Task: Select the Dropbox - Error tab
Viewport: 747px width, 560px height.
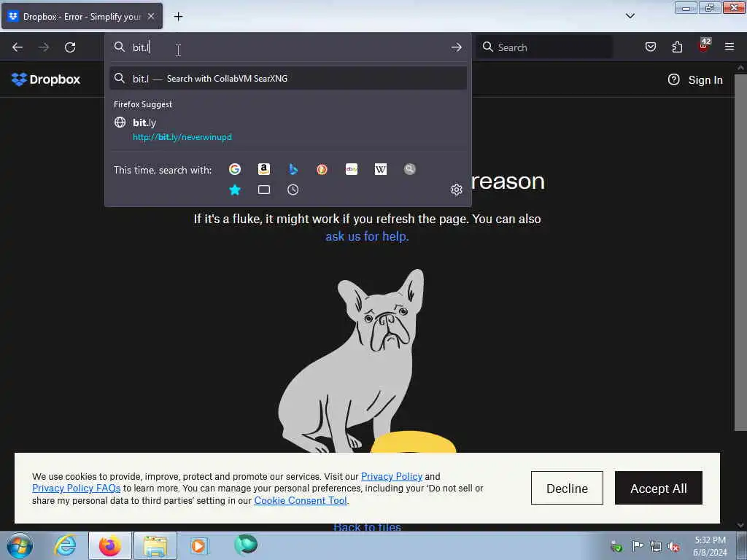Action: [x=82, y=16]
